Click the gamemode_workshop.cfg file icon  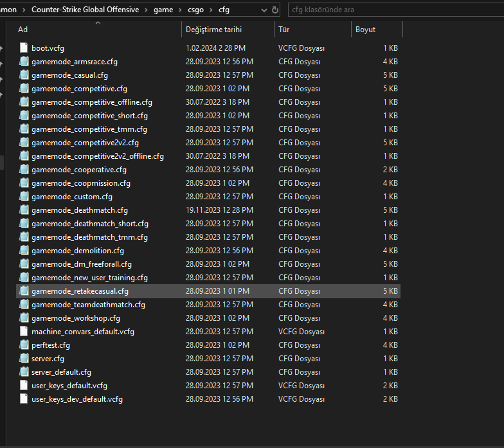[24, 318]
